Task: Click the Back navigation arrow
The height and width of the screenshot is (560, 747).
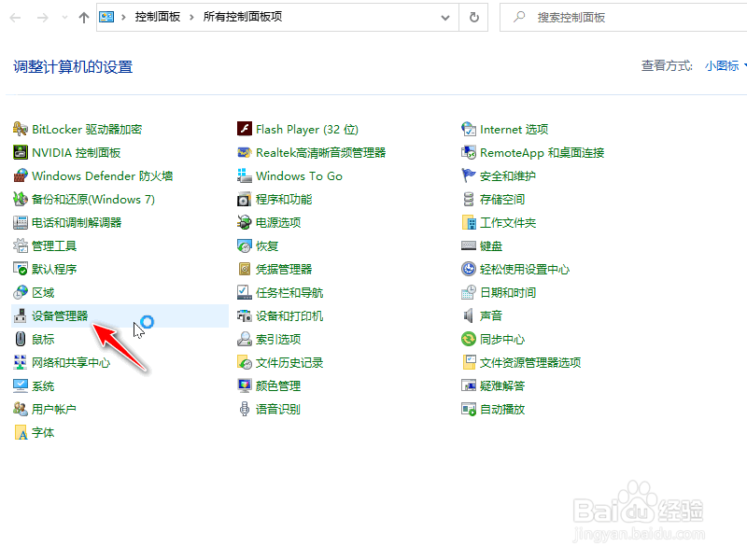Action: [x=15, y=18]
